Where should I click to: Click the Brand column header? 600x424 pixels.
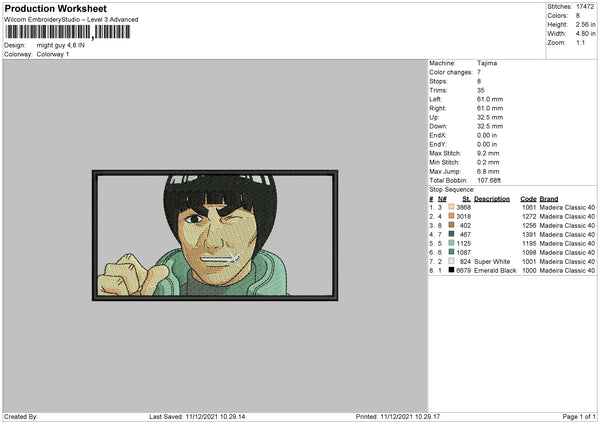(x=549, y=199)
